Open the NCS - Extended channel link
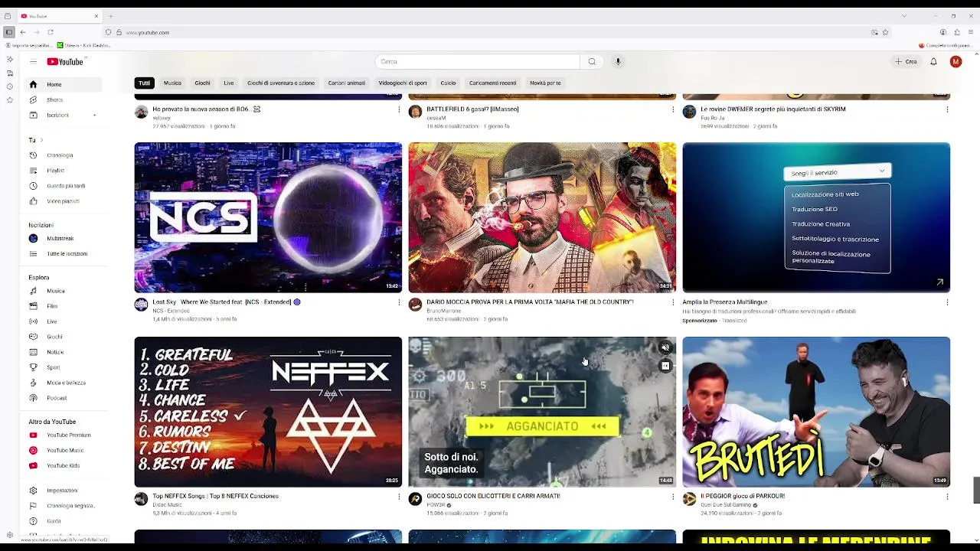 (170, 311)
